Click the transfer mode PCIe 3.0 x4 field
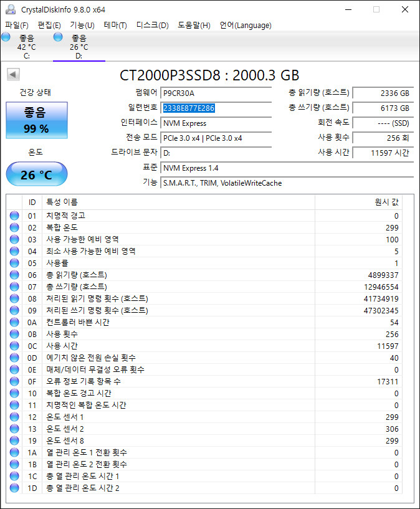Screen dimensions: 420x509 (x=216, y=138)
